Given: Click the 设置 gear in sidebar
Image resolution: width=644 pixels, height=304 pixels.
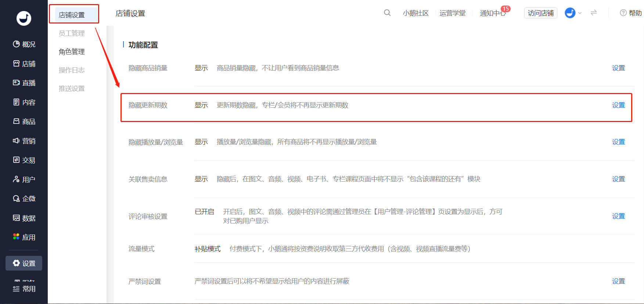Looking at the screenshot, I should (16, 263).
